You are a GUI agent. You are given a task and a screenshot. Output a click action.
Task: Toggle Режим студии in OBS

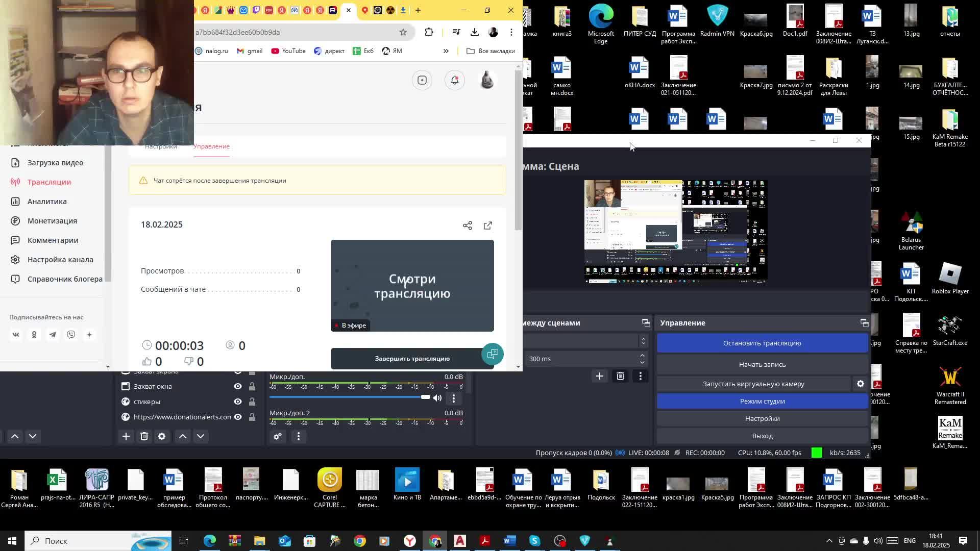click(762, 402)
